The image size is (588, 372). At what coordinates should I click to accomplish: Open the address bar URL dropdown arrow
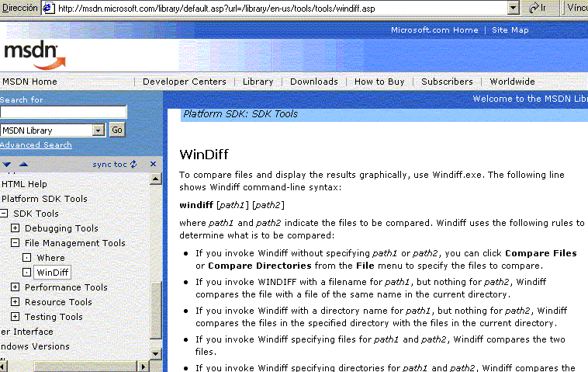513,8
